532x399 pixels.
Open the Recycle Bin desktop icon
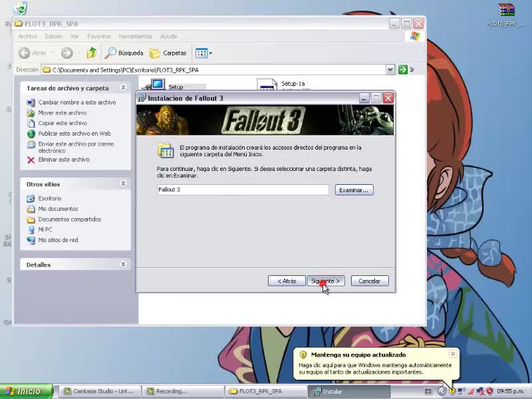pos(21,8)
